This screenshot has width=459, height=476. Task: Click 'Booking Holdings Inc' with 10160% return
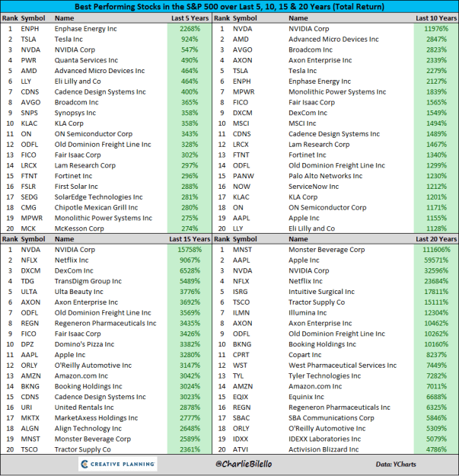[322, 344]
